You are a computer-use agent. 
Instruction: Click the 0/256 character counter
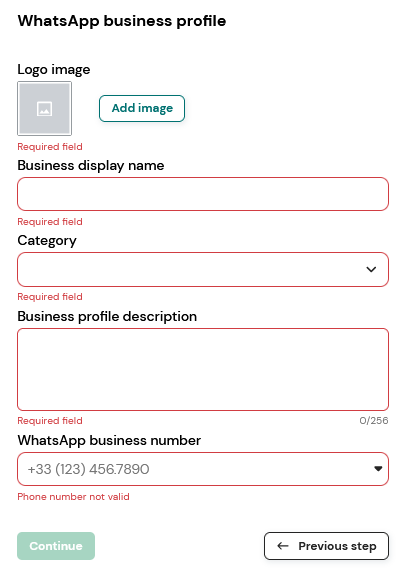click(374, 421)
